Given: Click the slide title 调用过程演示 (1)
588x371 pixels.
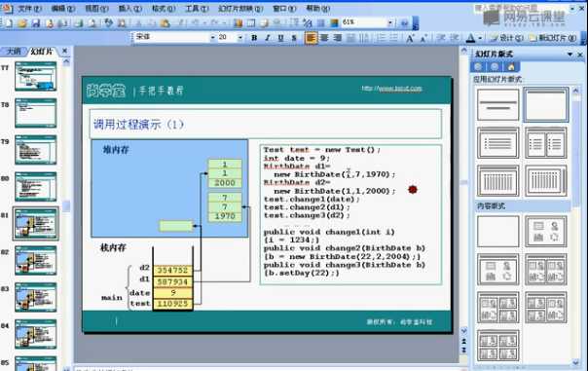Looking at the screenshot, I should tap(138, 125).
